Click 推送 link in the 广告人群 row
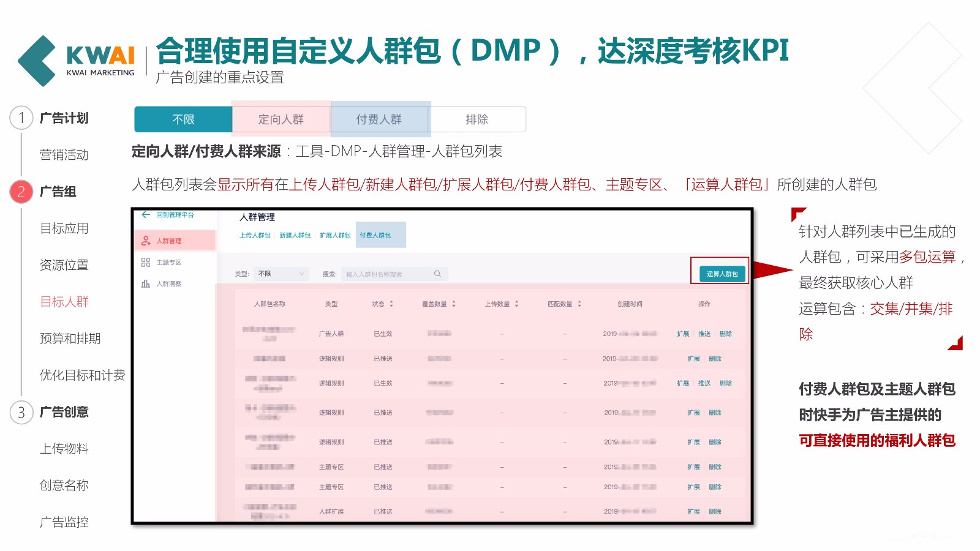This screenshot has width=980, height=551. (x=704, y=334)
